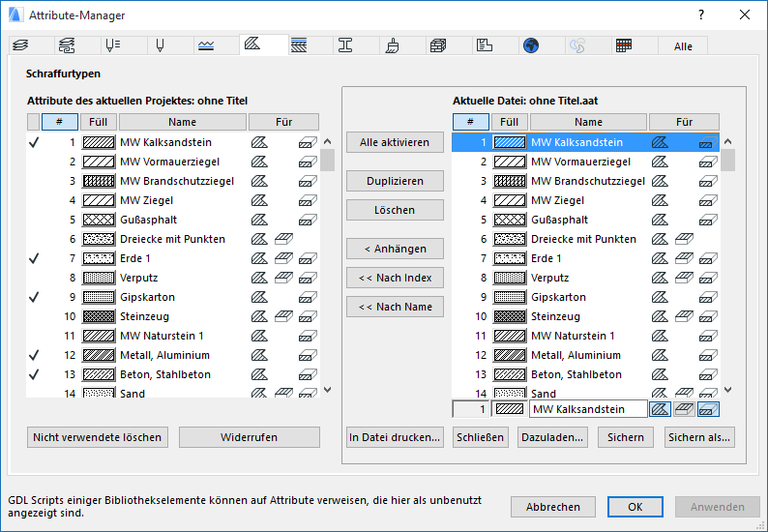This screenshot has width=768, height=532.
Task: Open the Layer Combinations attribute tab
Action: pos(67,45)
